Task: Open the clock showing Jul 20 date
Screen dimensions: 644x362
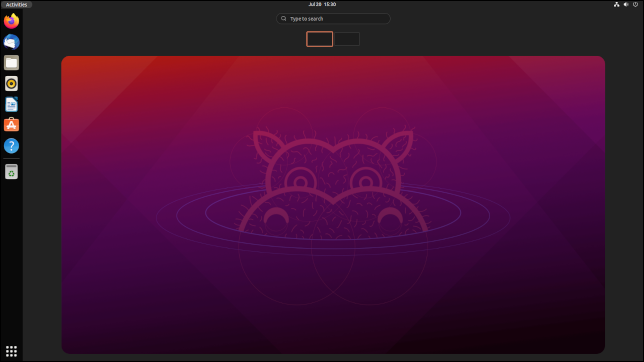Action: tap(322, 5)
